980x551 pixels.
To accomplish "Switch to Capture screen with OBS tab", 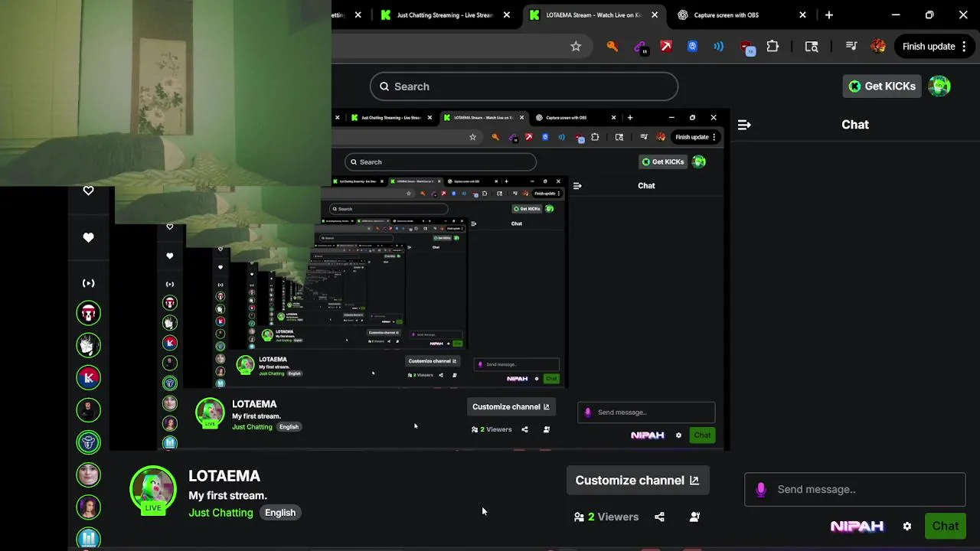I will [726, 15].
